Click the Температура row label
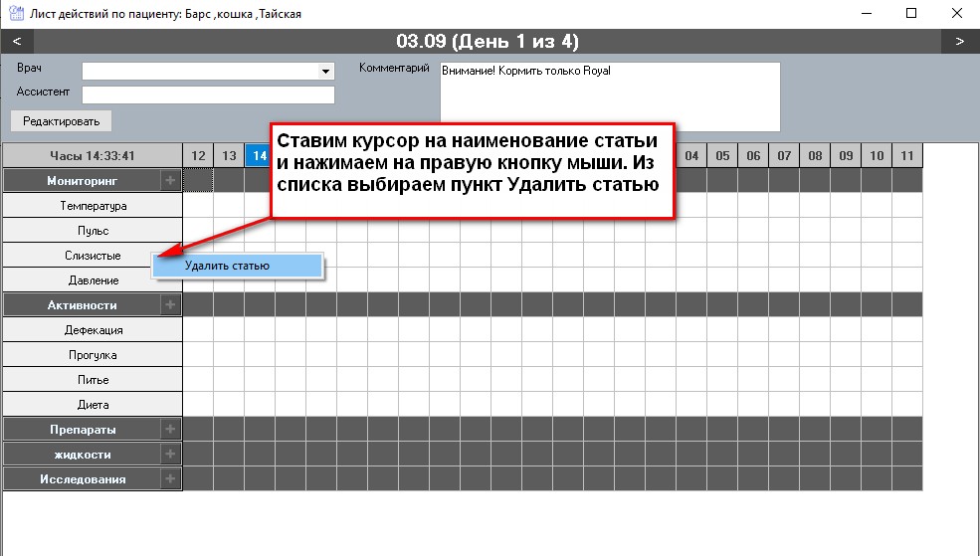The image size is (980, 556). pos(93,206)
